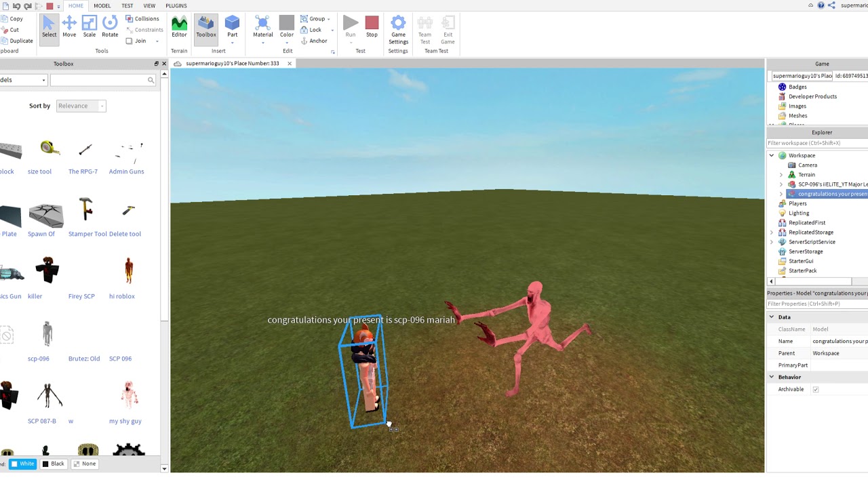Image resolution: width=868 pixels, height=488 pixels.
Task: Set toolbox background to None
Action: click(x=85, y=464)
